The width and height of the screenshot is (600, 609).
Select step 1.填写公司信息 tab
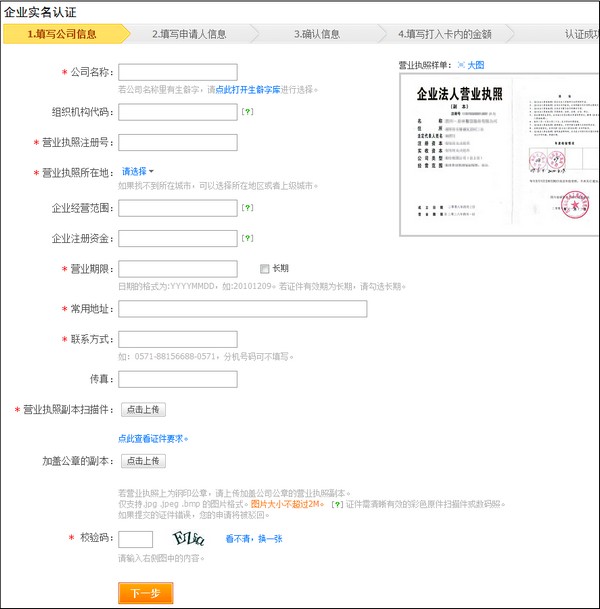(x=62, y=34)
